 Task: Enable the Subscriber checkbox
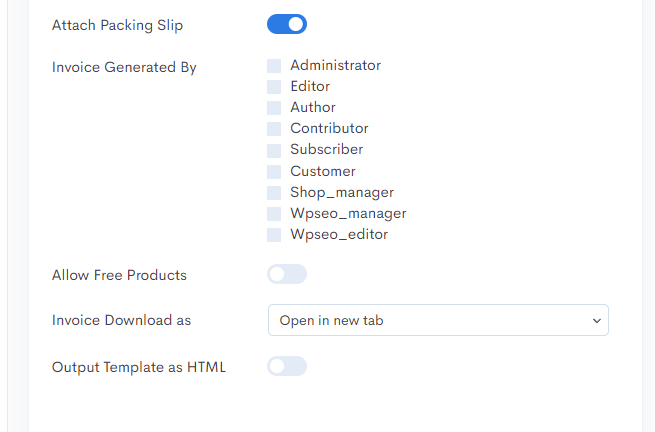point(274,150)
